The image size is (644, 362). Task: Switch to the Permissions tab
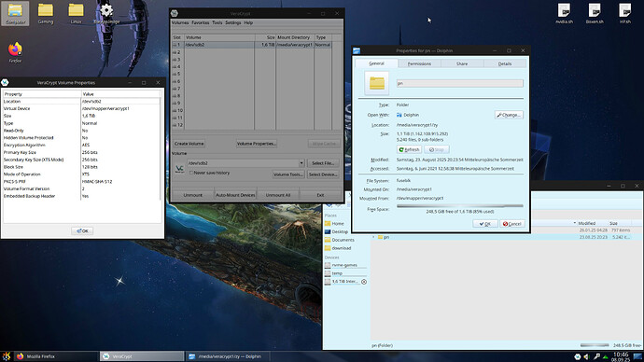[419, 63]
